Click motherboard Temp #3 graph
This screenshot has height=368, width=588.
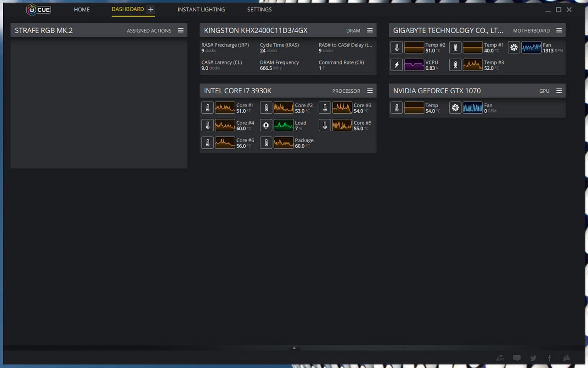(x=473, y=65)
